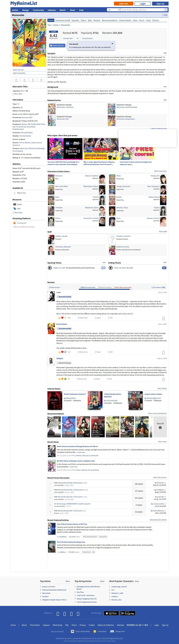Viewport: 179px width, 644px height.
Task: Open the Toei Animation studio link in Information
Action: click(x=25, y=136)
